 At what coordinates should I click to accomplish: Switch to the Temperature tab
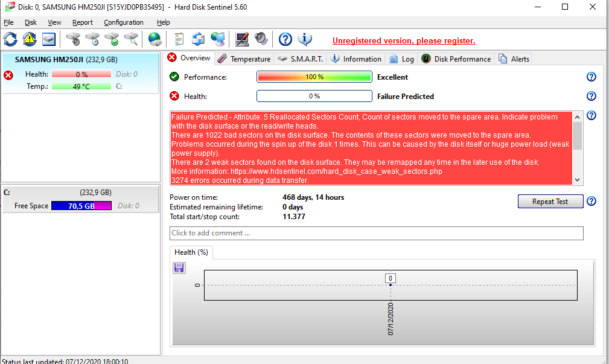[244, 59]
